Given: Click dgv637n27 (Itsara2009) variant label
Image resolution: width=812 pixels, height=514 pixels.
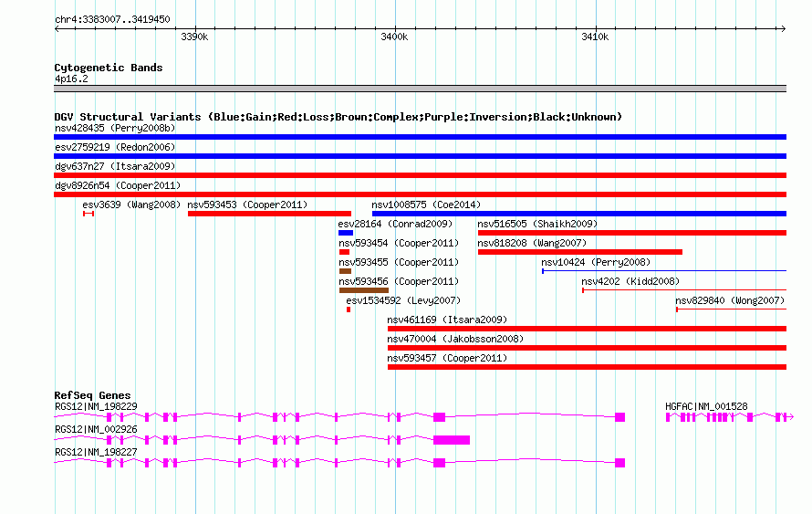Looking at the screenshot, I should tap(115, 166).
